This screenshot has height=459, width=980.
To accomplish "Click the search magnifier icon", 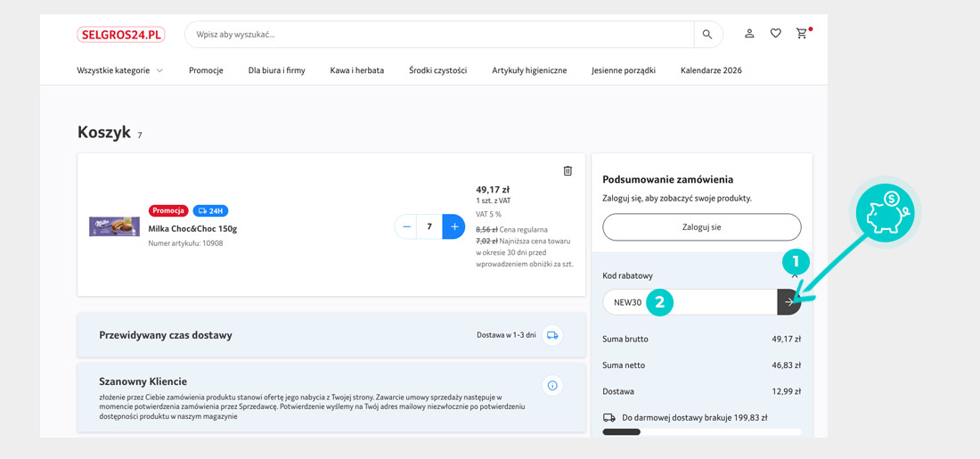I will pyautogui.click(x=707, y=35).
